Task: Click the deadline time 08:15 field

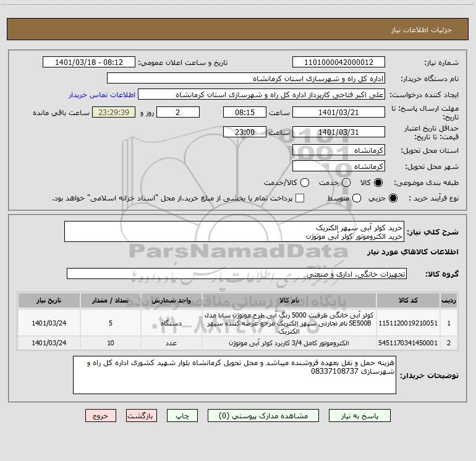Action: [x=245, y=112]
